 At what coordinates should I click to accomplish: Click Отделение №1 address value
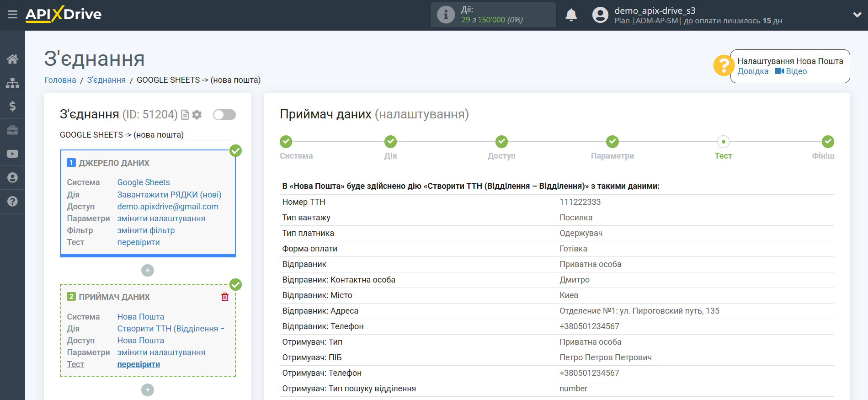pos(639,311)
